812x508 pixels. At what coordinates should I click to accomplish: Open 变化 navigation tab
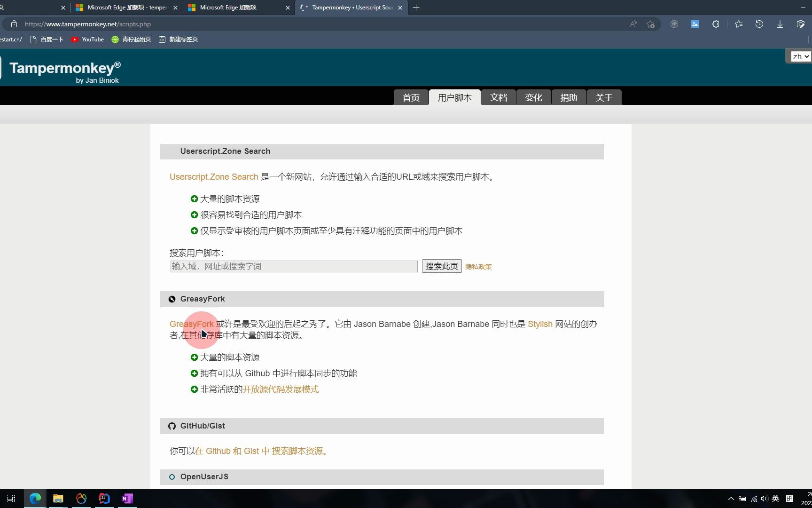534,97
